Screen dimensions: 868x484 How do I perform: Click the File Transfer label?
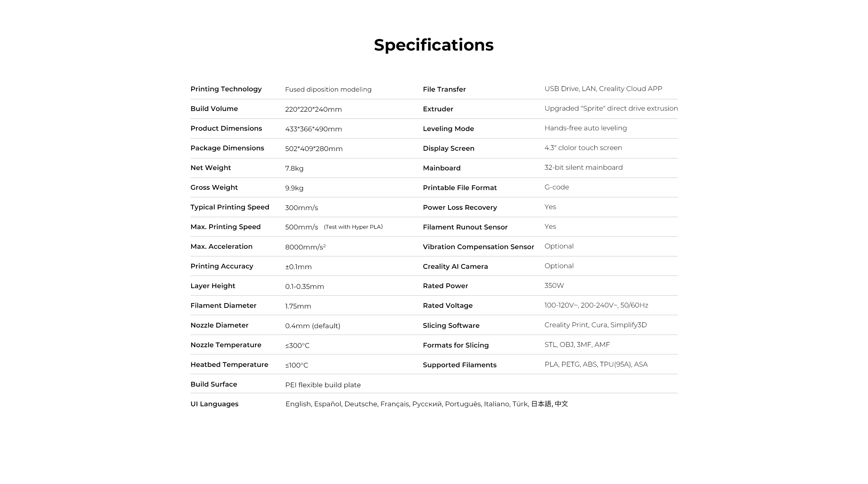point(444,89)
